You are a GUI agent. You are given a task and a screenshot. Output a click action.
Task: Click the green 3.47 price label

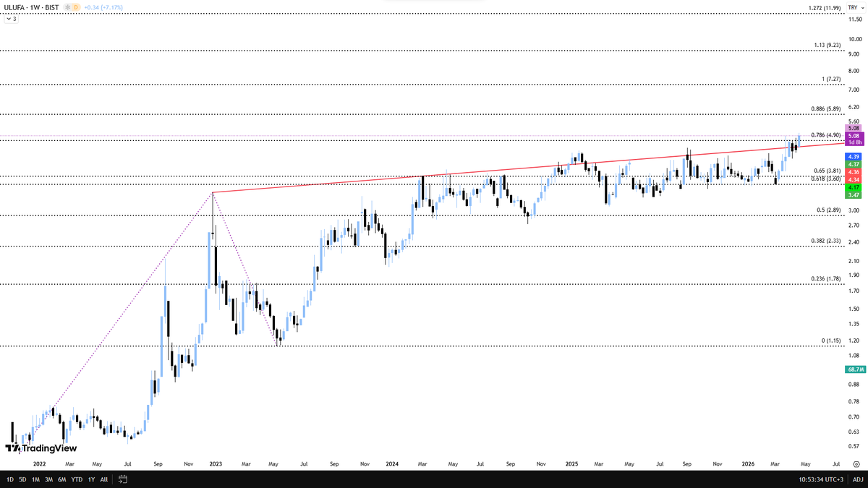tap(853, 195)
